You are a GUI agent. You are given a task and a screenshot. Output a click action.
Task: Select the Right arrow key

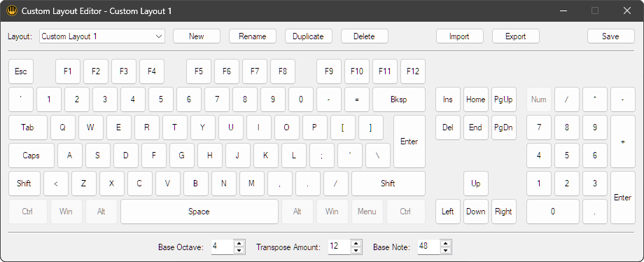pyautogui.click(x=503, y=212)
